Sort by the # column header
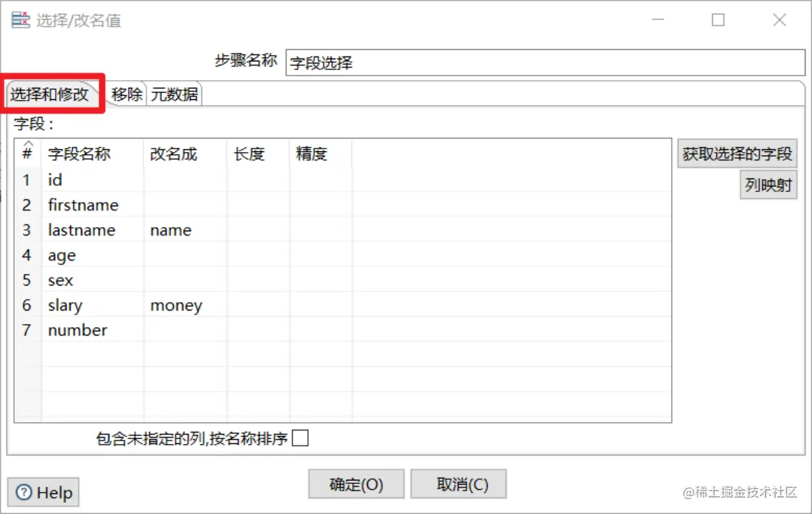812x514 pixels. coord(27,153)
